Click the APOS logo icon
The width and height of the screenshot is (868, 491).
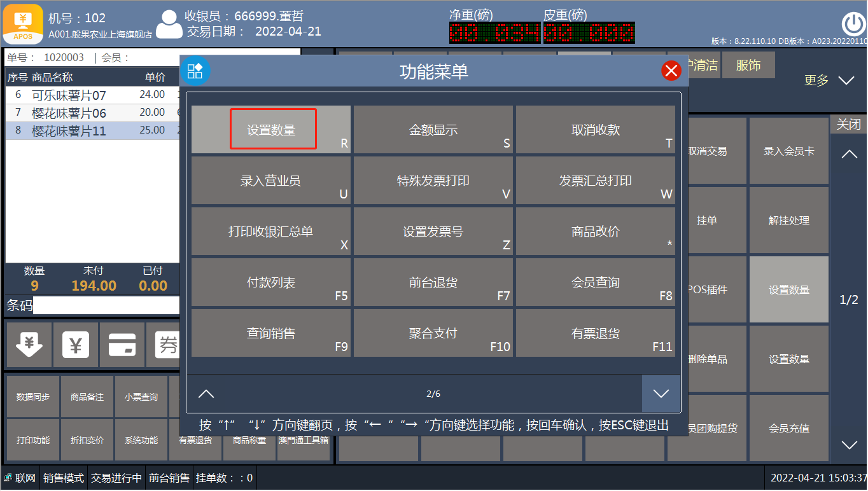(24, 24)
